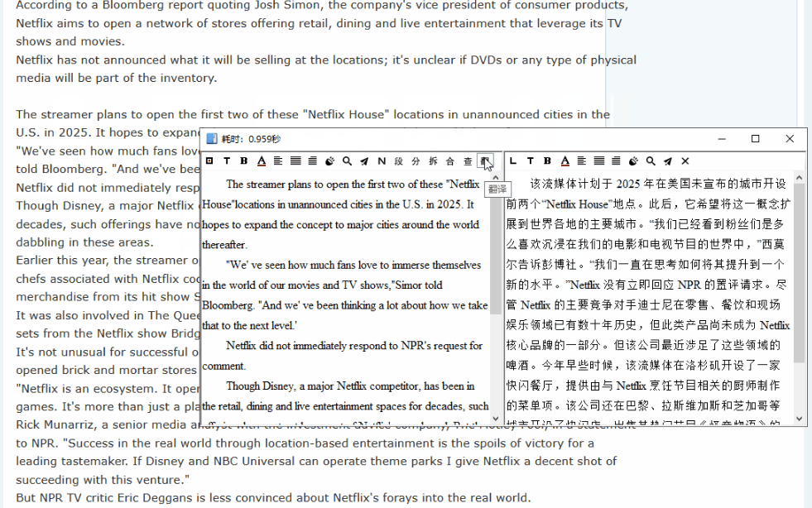Image resolution: width=812 pixels, height=508 pixels.
Task: Click the font color A icon in left pane
Action: click(262, 161)
